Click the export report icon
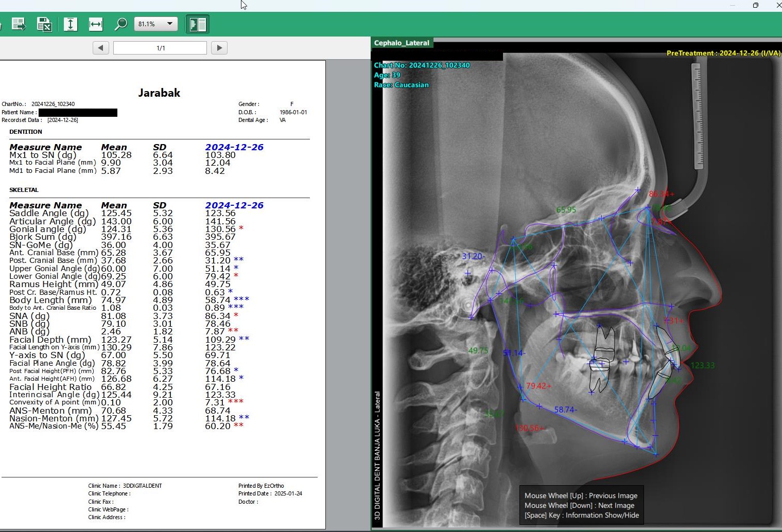The width and height of the screenshot is (782, 532). (19, 24)
